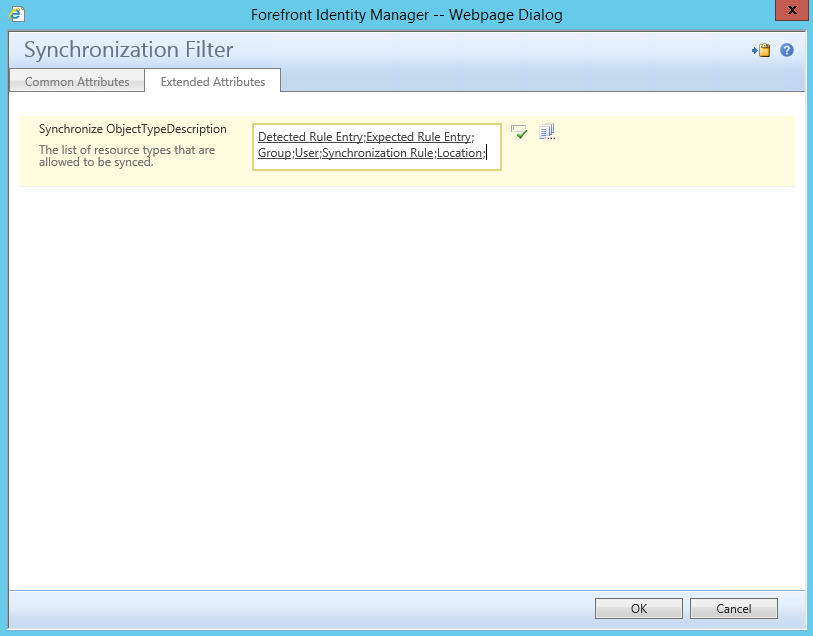
Task: Confirm with the OK button
Action: click(639, 609)
